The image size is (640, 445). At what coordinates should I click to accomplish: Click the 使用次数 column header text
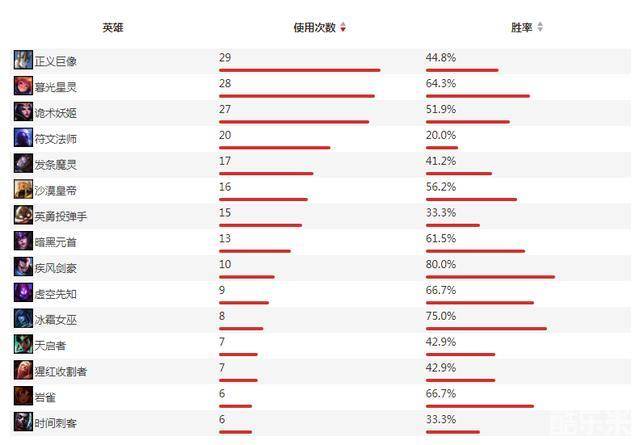315,28
